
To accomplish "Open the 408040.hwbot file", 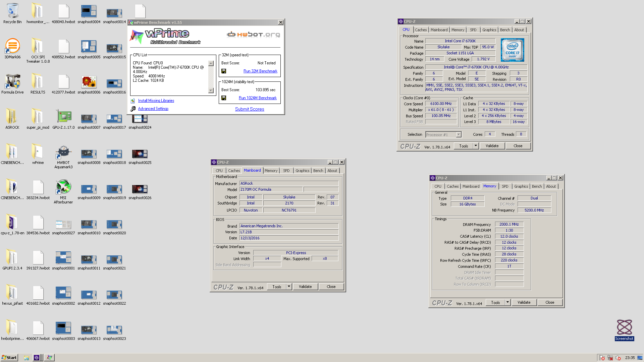I will [63, 13].
